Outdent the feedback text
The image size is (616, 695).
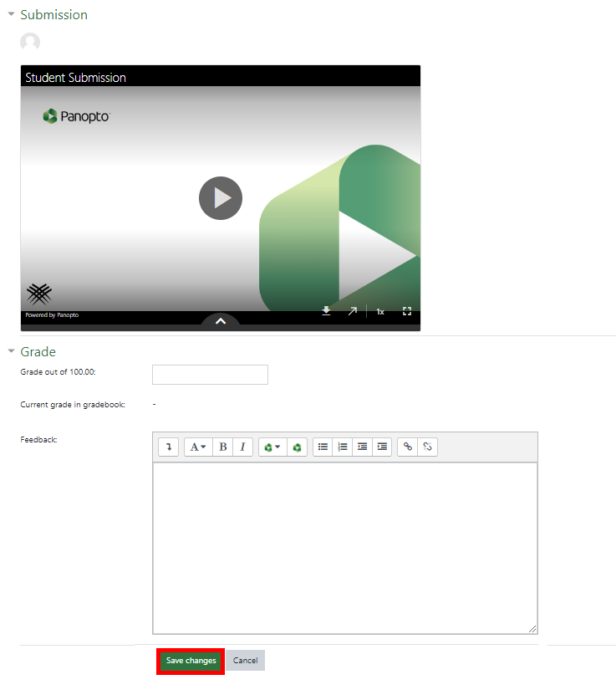pos(362,447)
